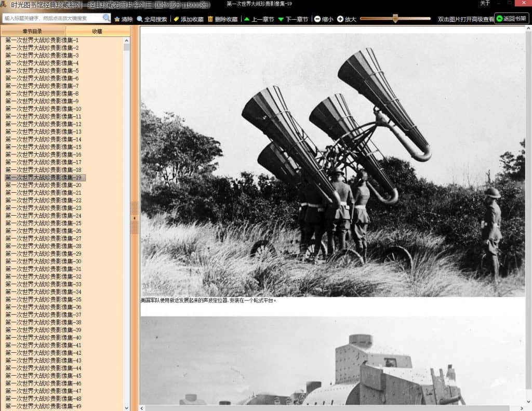The width and height of the screenshot is (532, 411).
Task: Switch to the 章节目录 tab
Action: coord(32,31)
